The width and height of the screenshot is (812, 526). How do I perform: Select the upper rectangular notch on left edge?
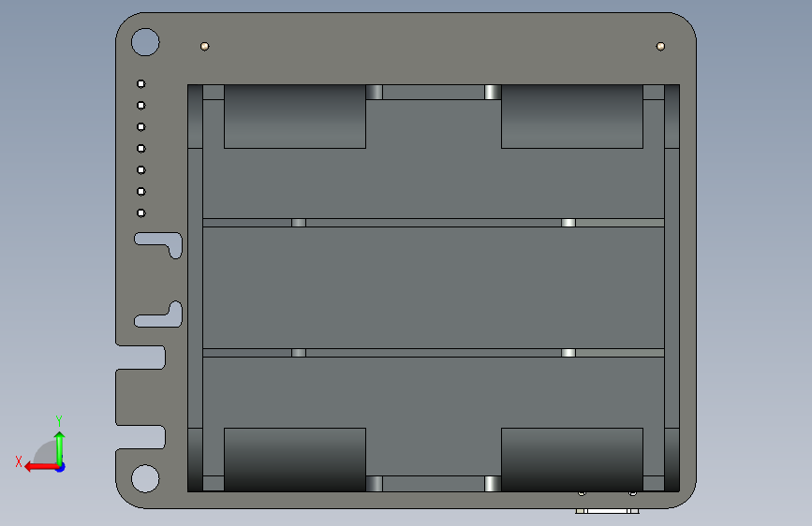(140, 358)
